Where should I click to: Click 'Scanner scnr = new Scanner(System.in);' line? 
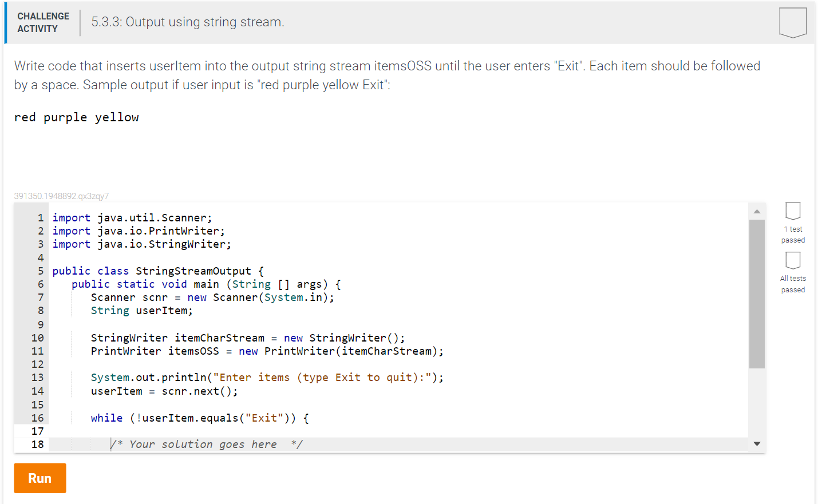[212, 297]
